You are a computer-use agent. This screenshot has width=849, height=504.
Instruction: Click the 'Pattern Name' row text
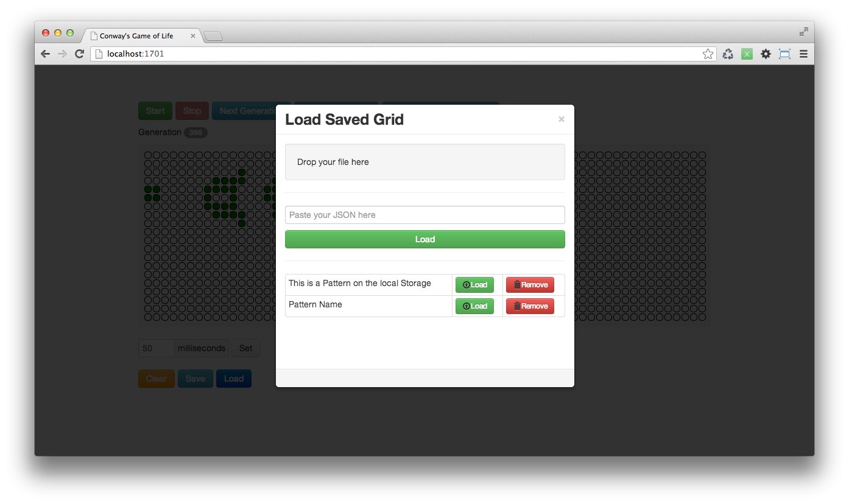[x=315, y=304]
